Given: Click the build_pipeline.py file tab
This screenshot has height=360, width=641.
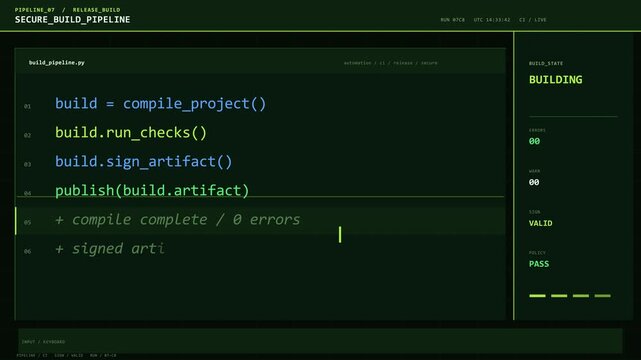Looking at the screenshot, I should (57, 63).
